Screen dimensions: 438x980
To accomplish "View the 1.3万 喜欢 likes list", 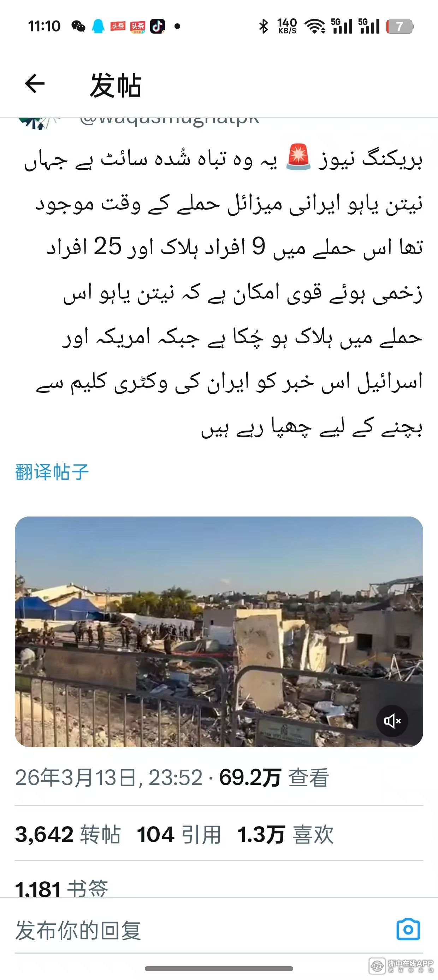I will point(285,835).
